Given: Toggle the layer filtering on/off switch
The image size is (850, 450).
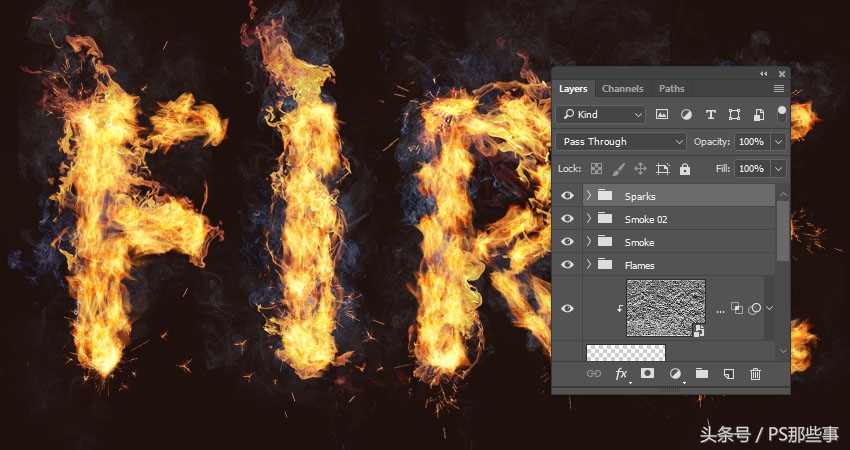Looking at the screenshot, I should [781, 114].
